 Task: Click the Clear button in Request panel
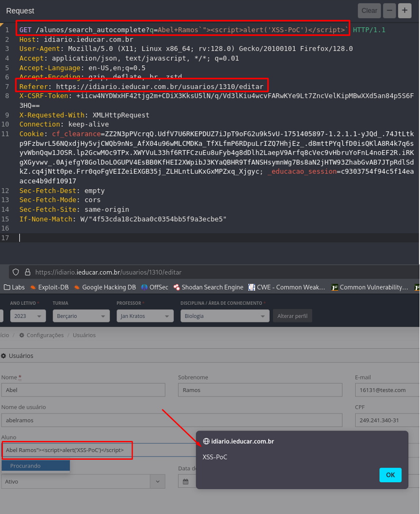point(369,11)
